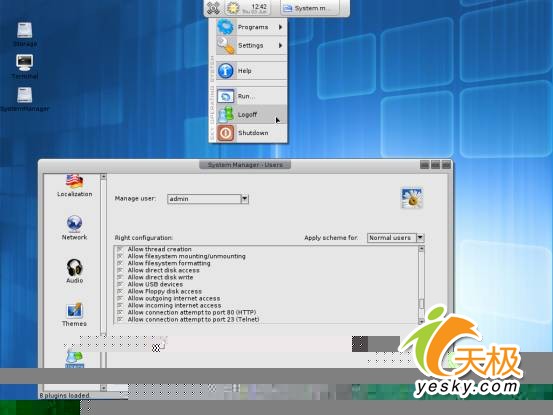
Task: Toggle Allow USB devices checkbox
Action: coord(120,284)
